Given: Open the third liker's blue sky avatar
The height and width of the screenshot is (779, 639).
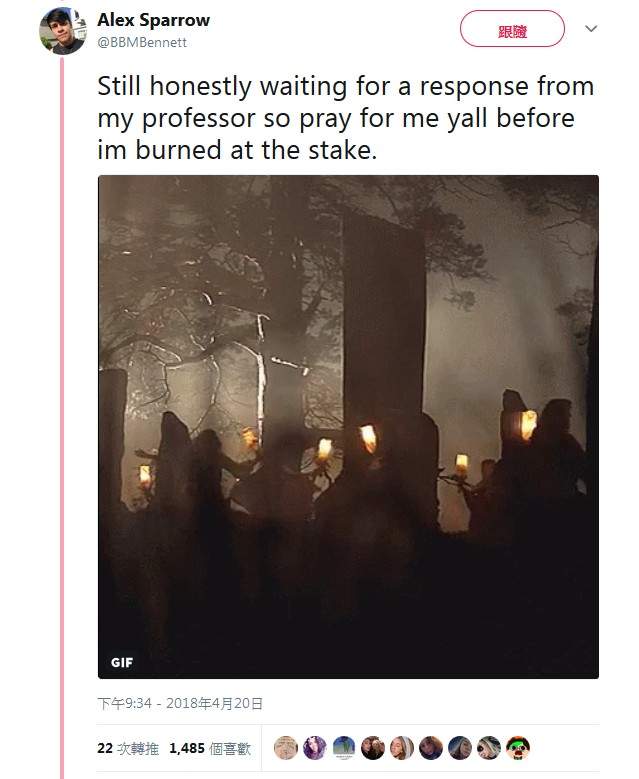Looking at the screenshot, I should pos(344,748).
